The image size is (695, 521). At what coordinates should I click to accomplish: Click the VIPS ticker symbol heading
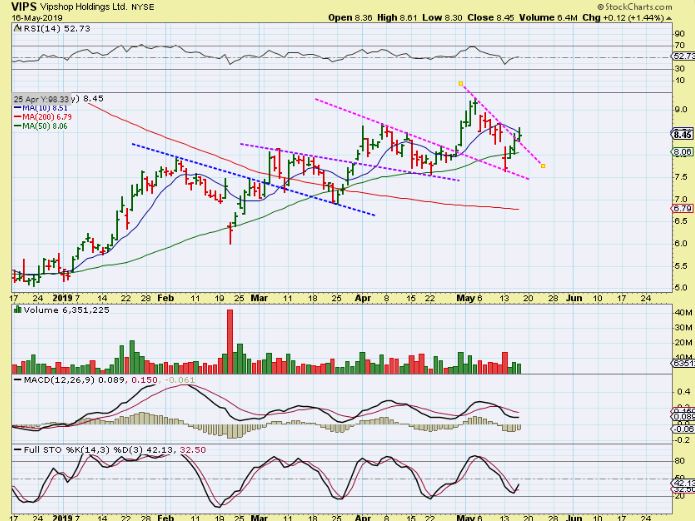(x=24, y=7)
